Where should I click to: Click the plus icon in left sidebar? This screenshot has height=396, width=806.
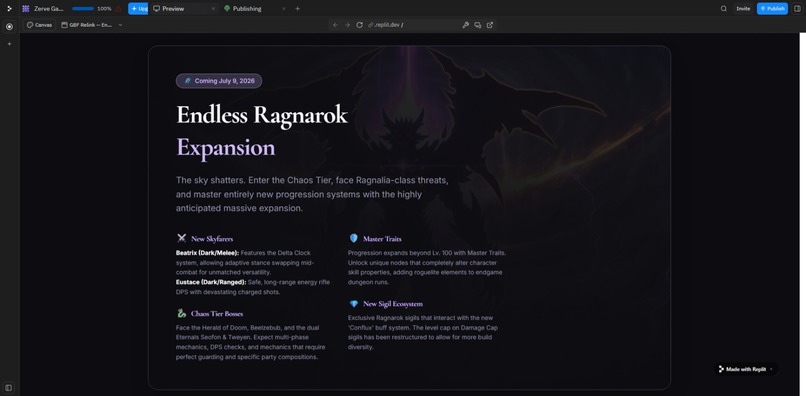click(9, 44)
